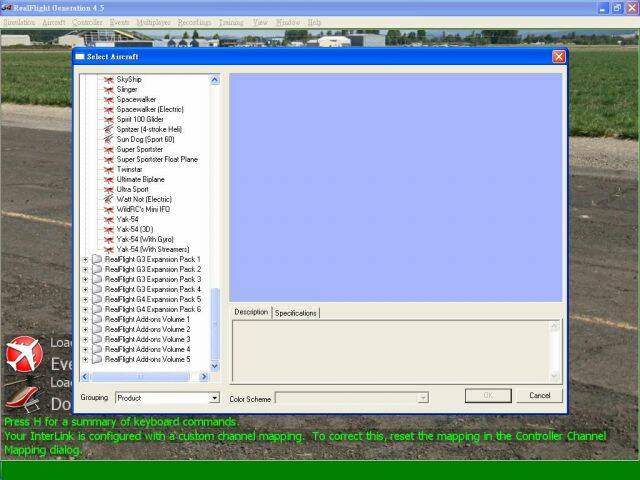Select RealFlight G4 Expansion Pack 5 label
640x480 pixels.
pyautogui.click(x=153, y=300)
